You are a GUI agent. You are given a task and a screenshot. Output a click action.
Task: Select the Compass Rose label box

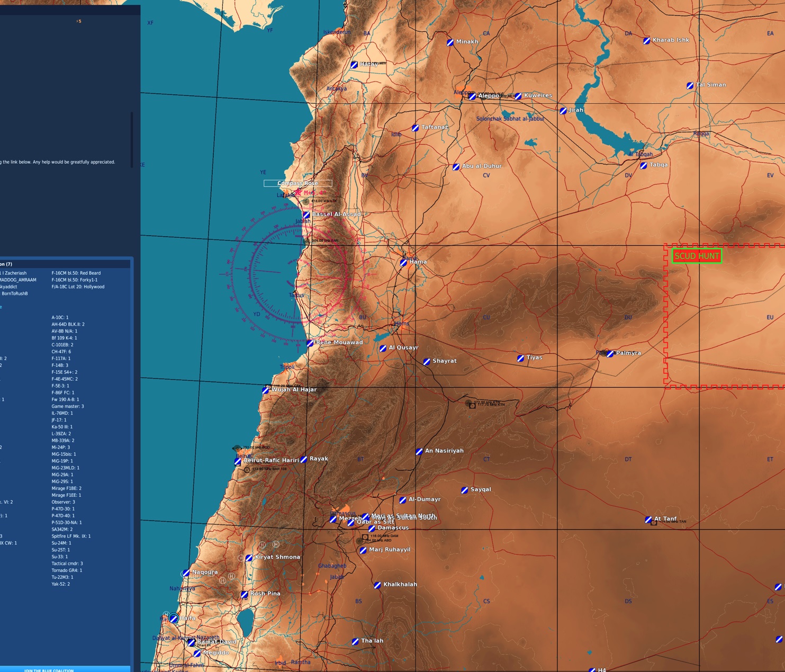pyautogui.click(x=298, y=183)
